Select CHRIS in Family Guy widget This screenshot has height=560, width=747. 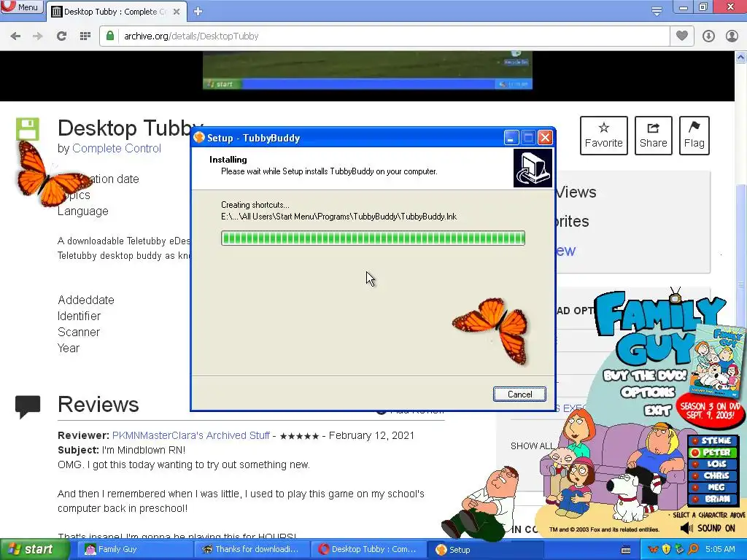coord(712,475)
